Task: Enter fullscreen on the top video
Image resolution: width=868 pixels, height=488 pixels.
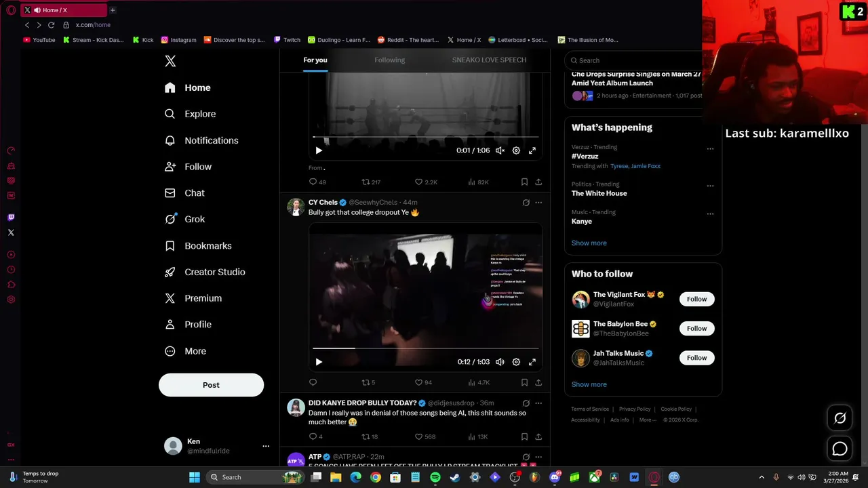Action: click(532, 150)
